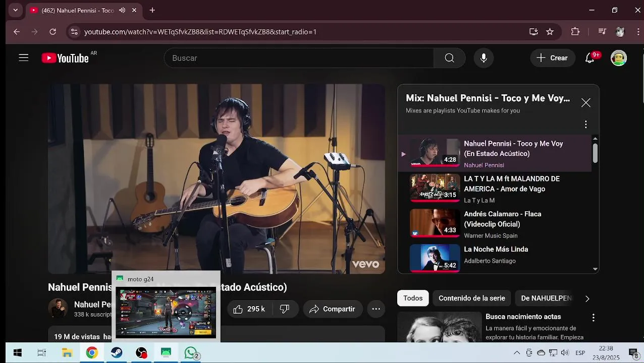Open the Mix playlist options menu
The height and width of the screenshot is (363, 644).
point(585,124)
